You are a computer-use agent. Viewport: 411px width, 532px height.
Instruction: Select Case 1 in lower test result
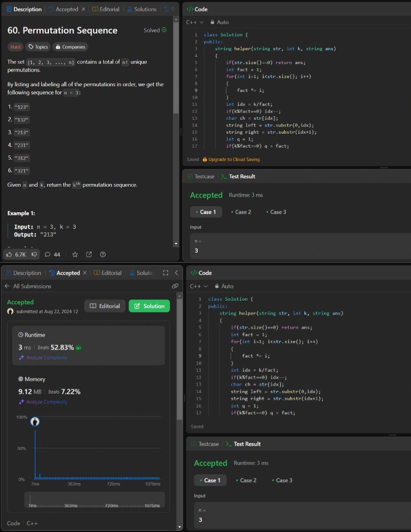210,480
